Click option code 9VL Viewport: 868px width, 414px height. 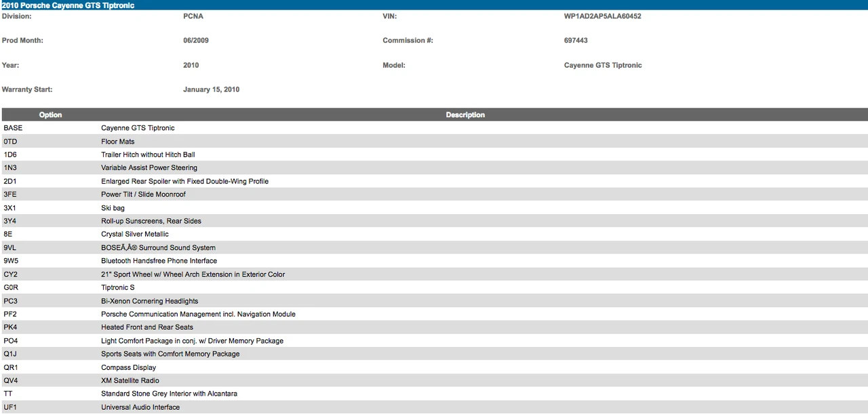point(10,248)
